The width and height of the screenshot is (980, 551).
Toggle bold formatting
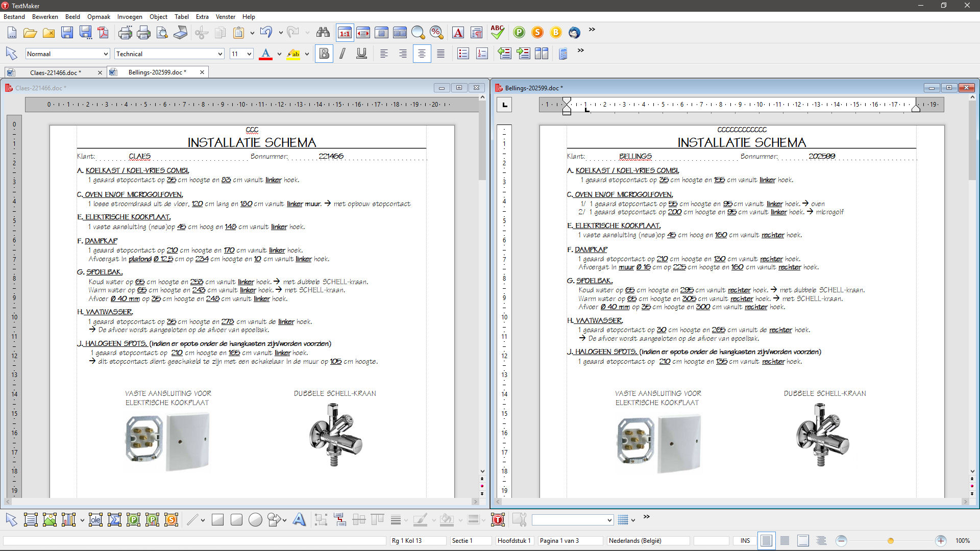click(324, 54)
